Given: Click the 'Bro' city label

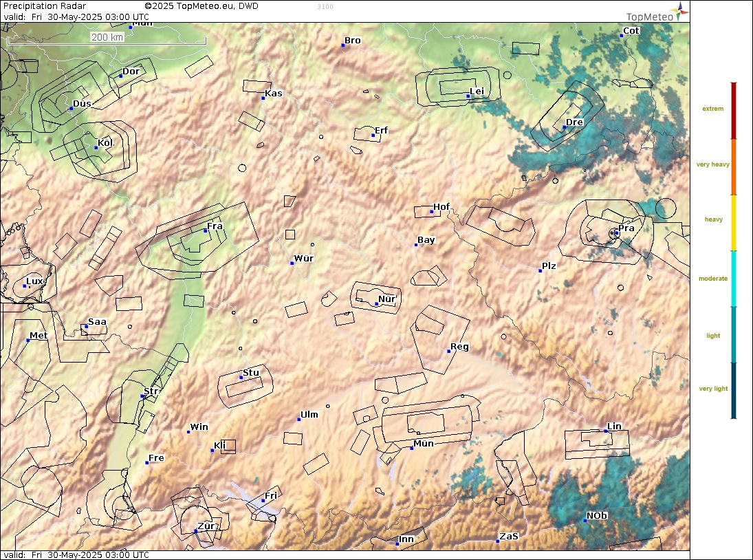Looking at the screenshot, I should 353,41.
